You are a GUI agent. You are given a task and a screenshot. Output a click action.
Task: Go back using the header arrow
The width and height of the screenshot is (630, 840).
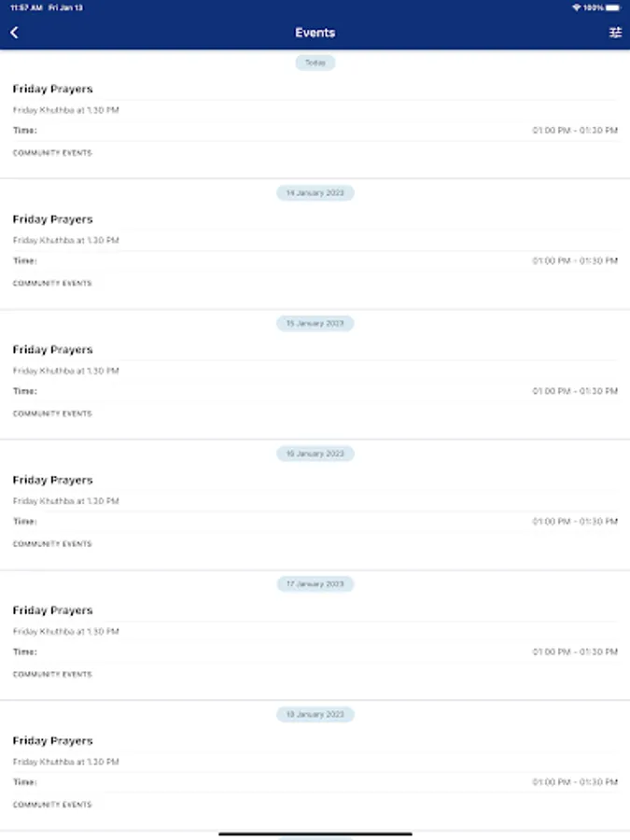(x=14, y=33)
